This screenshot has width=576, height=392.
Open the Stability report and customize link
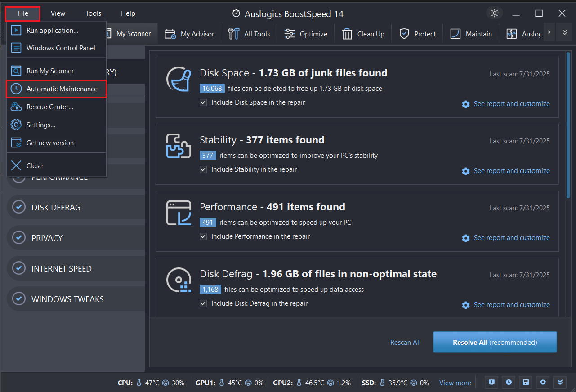tap(511, 171)
